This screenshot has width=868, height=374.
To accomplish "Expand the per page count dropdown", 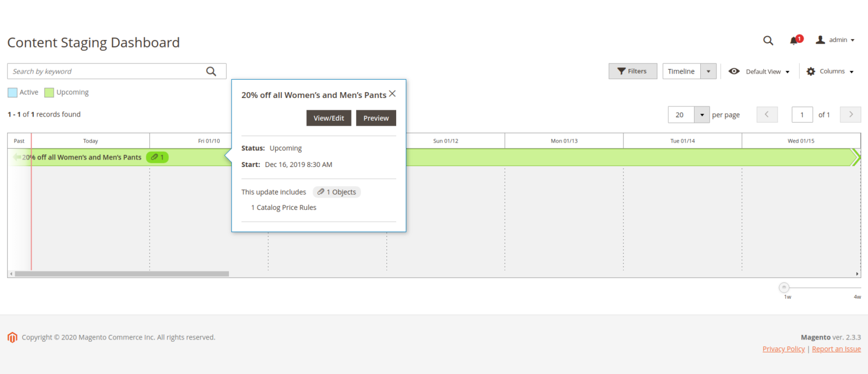I will pyautogui.click(x=702, y=115).
